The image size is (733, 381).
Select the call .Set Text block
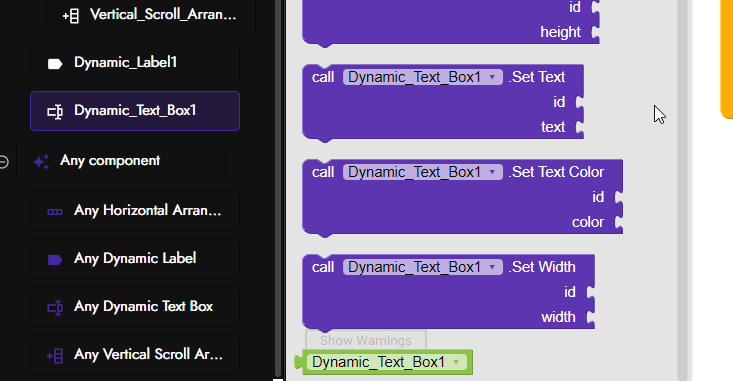point(443,102)
